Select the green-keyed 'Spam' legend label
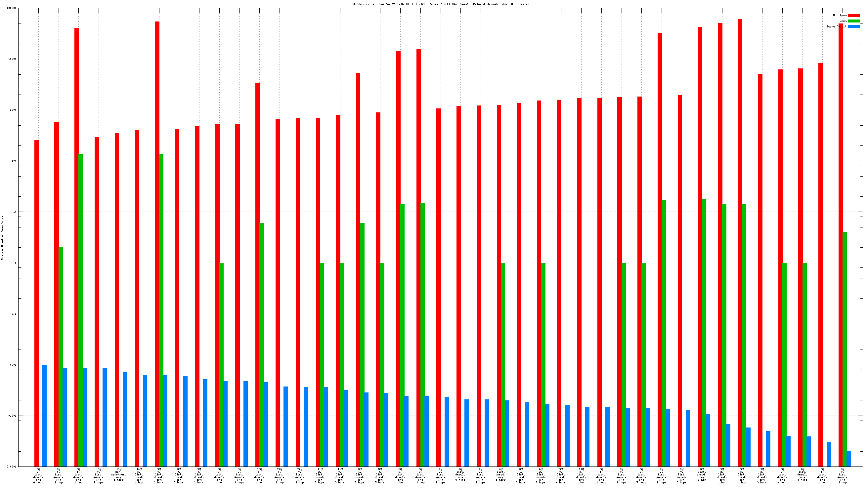The width and height of the screenshot is (868, 488). (843, 21)
